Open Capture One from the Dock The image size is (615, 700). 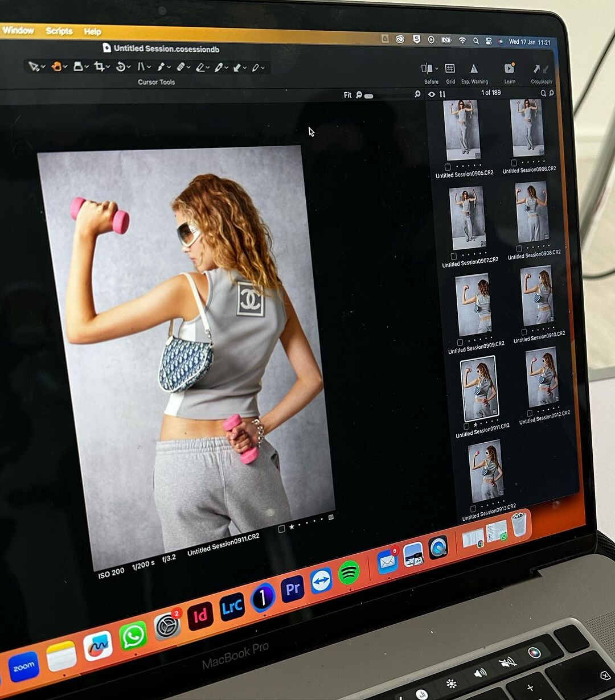[263, 598]
